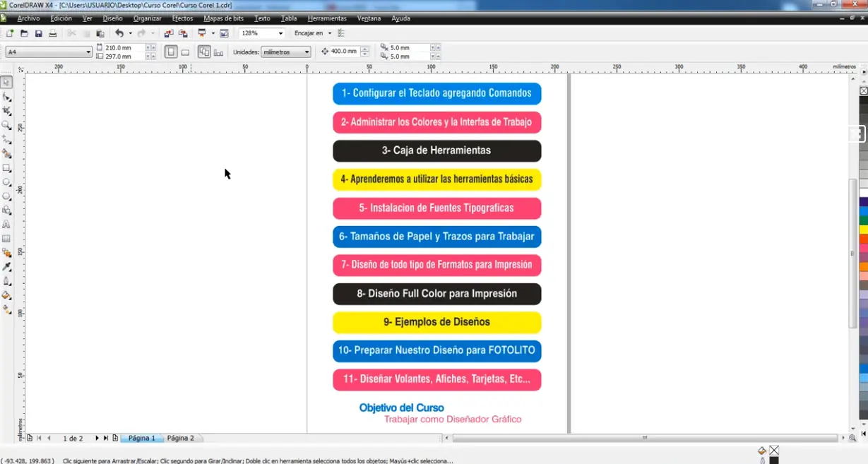This screenshot has width=868, height=464.
Task: Pick the yellow swatch in palette
Action: (x=864, y=230)
